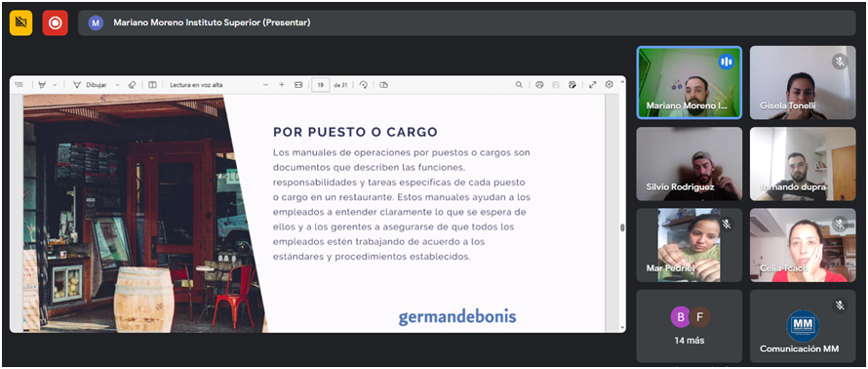This screenshot has height=369, width=868.
Task: Click the PDF vertical scrollbar thumb
Action: pyautogui.click(x=622, y=227)
